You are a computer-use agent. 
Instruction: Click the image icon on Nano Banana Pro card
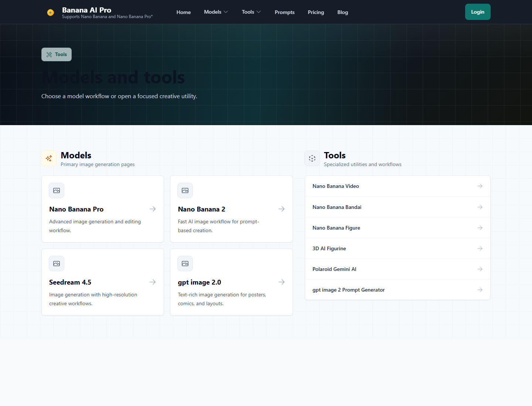pos(57,190)
